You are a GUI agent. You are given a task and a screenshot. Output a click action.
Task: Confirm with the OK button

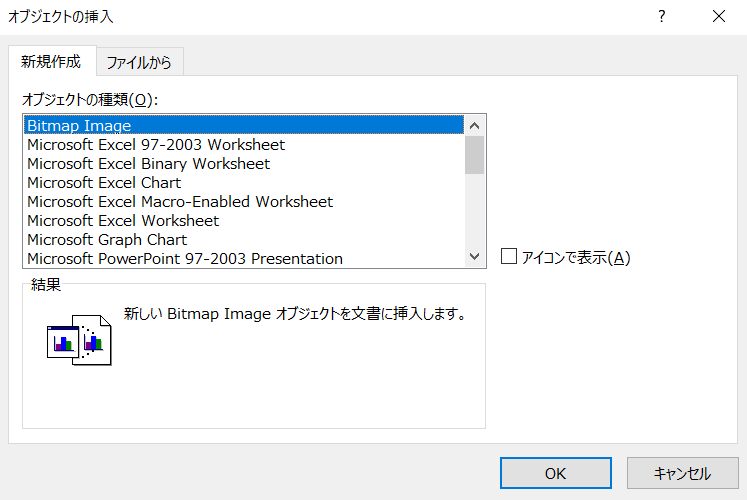click(x=555, y=473)
